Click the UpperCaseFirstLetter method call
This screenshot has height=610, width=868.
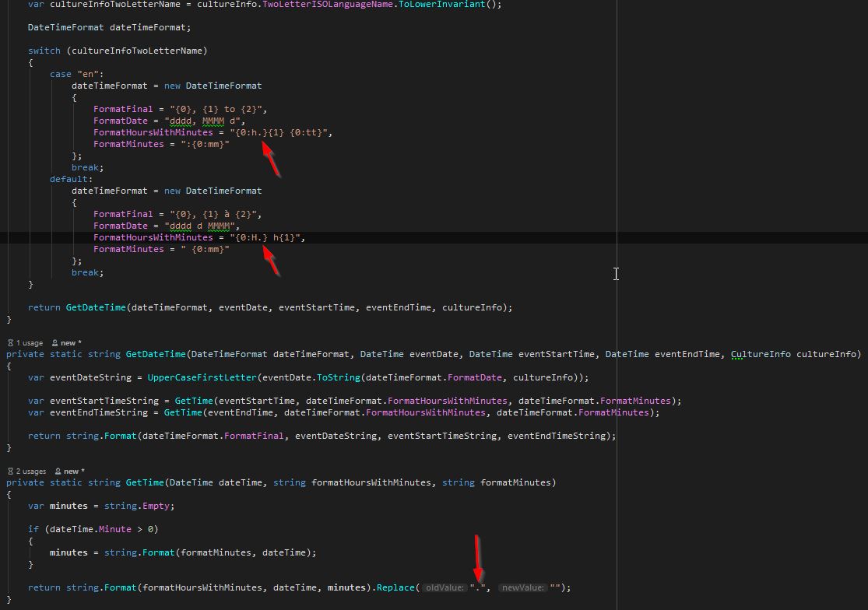coord(202,377)
